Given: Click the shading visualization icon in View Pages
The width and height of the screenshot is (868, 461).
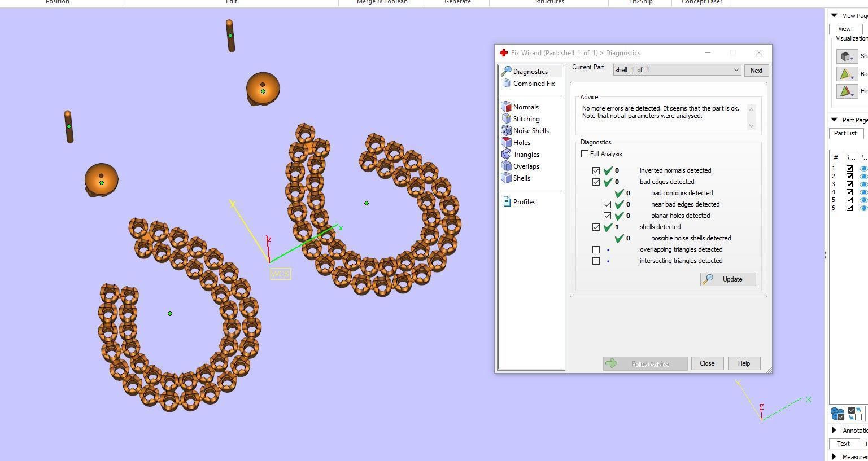Looking at the screenshot, I should pyautogui.click(x=847, y=56).
